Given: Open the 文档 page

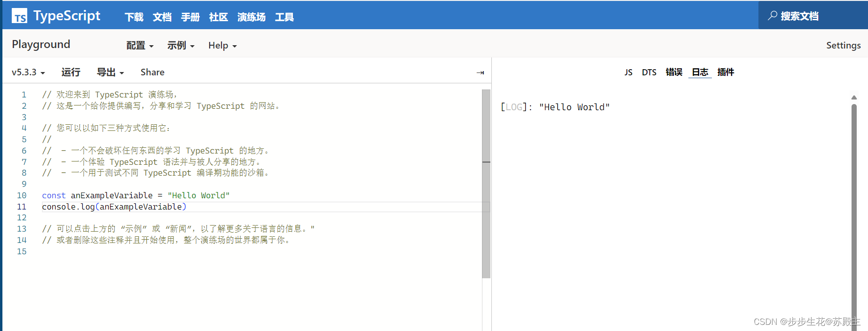Looking at the screenshot, I should pyautogui.click(x=162, y=17).
